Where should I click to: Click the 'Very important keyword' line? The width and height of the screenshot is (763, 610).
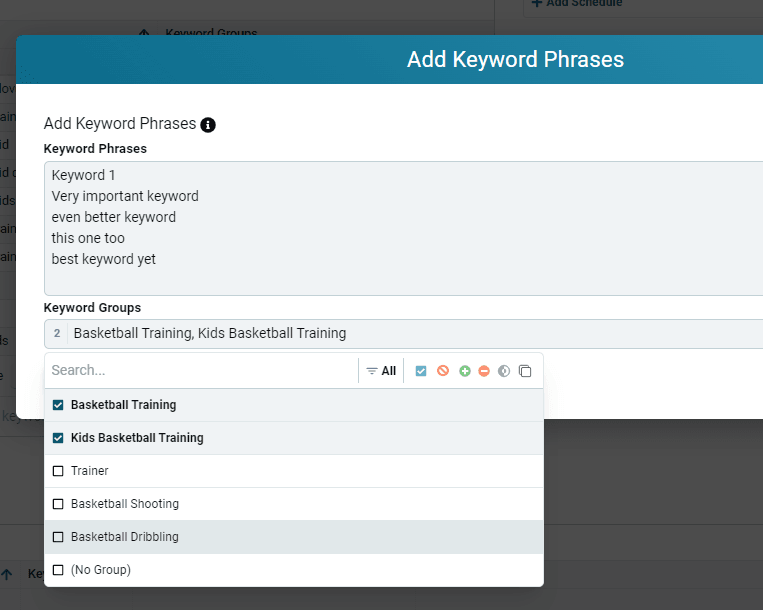[x=125, y=196]
